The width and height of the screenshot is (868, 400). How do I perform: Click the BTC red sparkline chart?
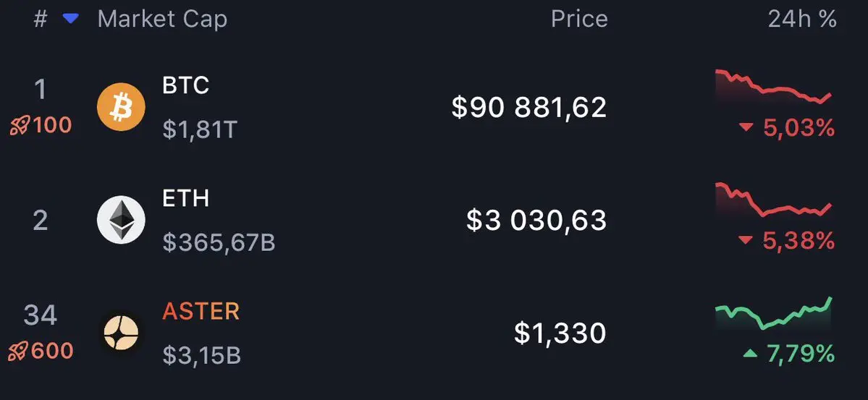point(773,87)
